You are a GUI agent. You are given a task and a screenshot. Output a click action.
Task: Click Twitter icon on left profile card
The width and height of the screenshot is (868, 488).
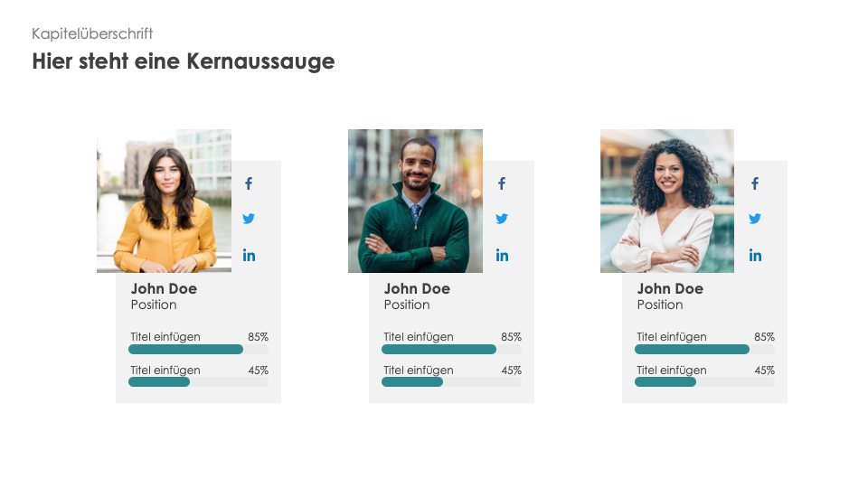point(249,219)
